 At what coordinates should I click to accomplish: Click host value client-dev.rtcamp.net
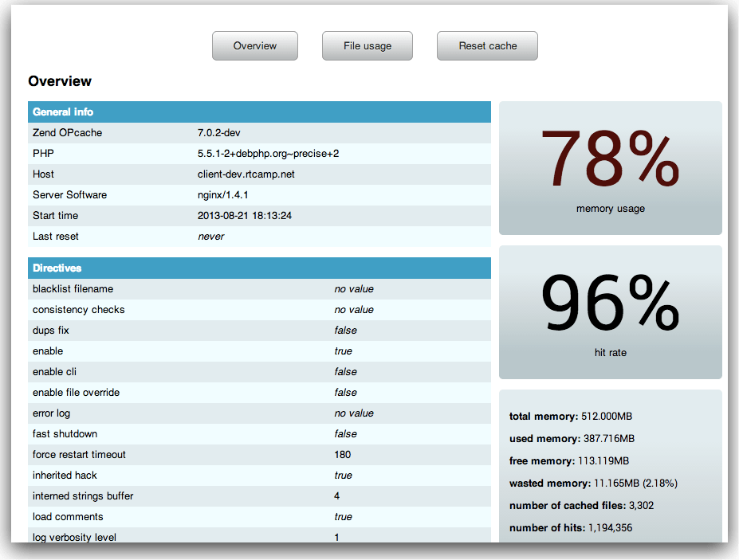click(246, 174)
